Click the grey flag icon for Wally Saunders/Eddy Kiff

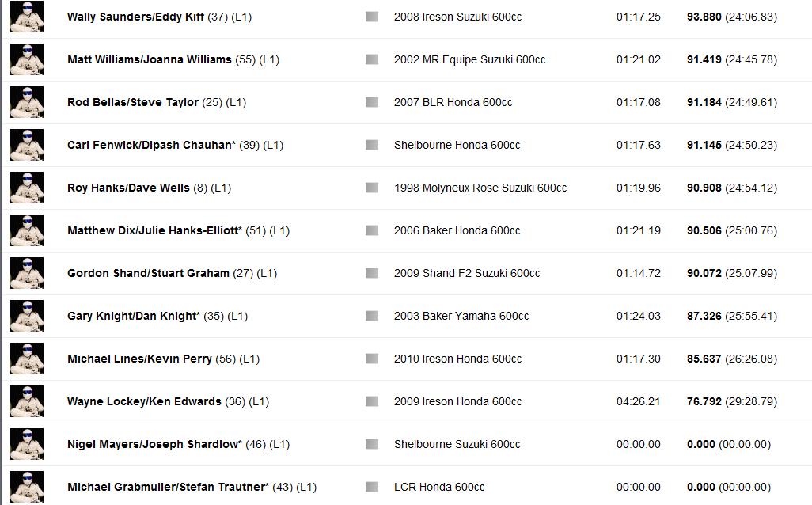click(372, 17)
